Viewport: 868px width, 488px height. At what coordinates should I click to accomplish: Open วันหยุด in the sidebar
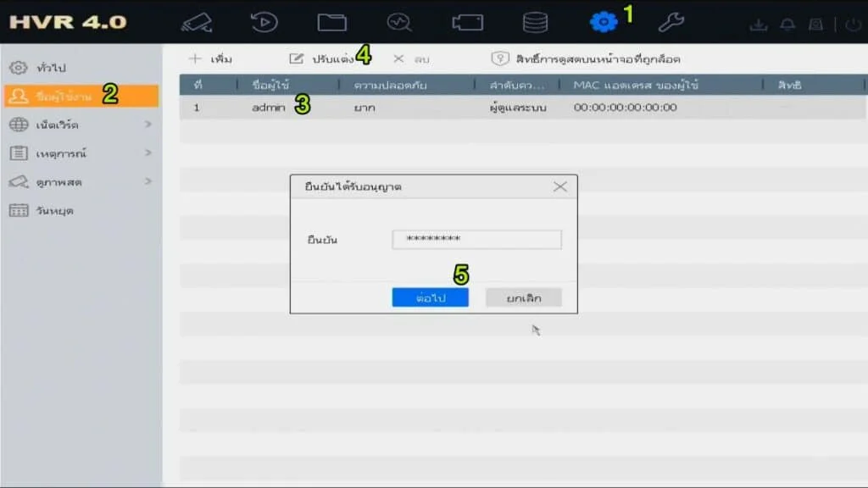pyautogui.click(x=54, y=210)
